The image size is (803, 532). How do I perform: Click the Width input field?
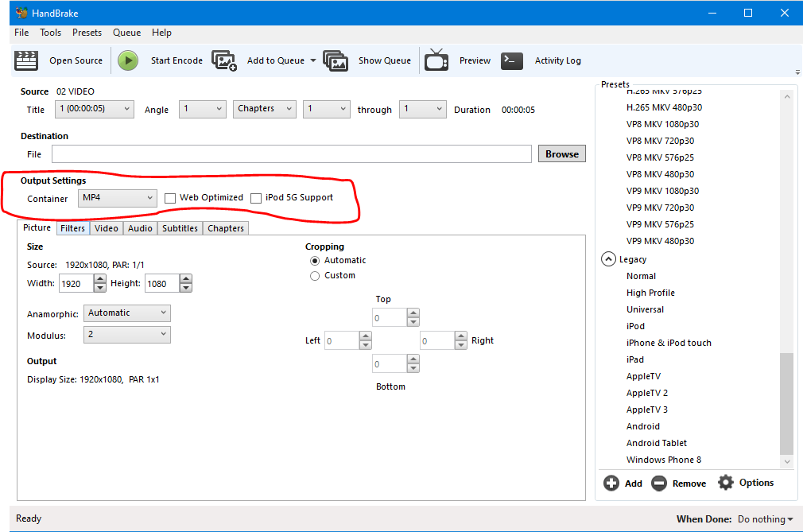(x=77, y=284)
